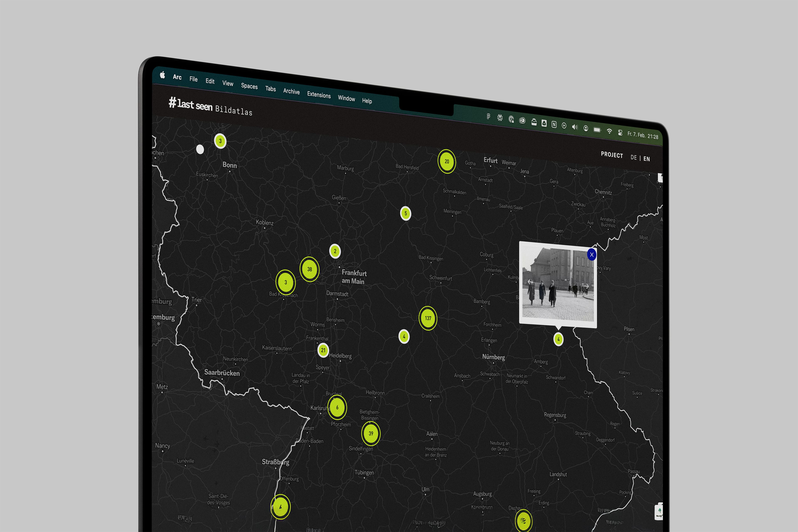Click cluster marker 21 near Heidelberg

[323, 350]
